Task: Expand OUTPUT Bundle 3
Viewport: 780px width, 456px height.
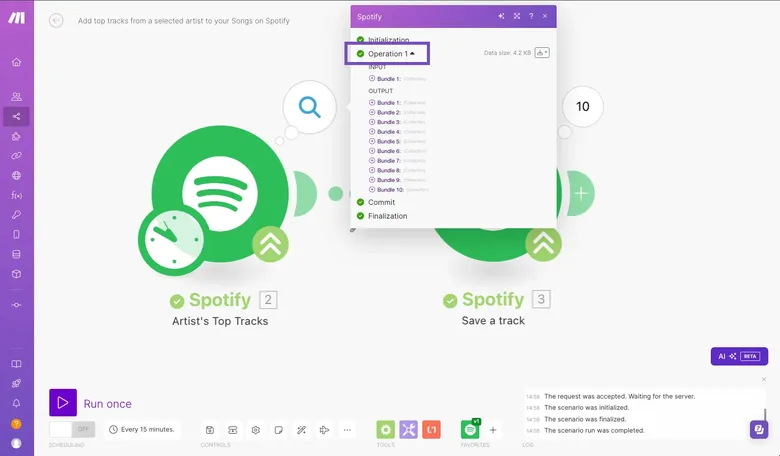Action: coord(372,122)
